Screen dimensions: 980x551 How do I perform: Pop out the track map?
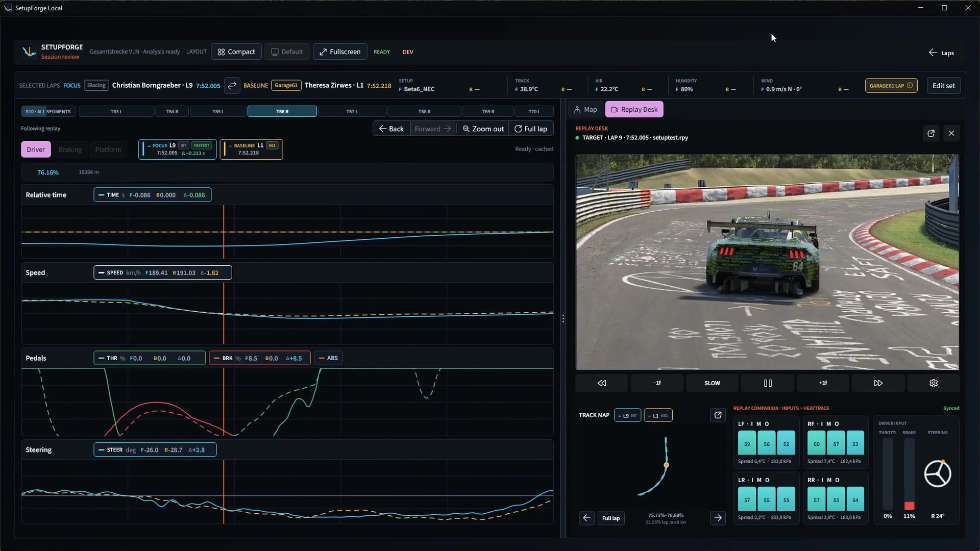point(718,415)
